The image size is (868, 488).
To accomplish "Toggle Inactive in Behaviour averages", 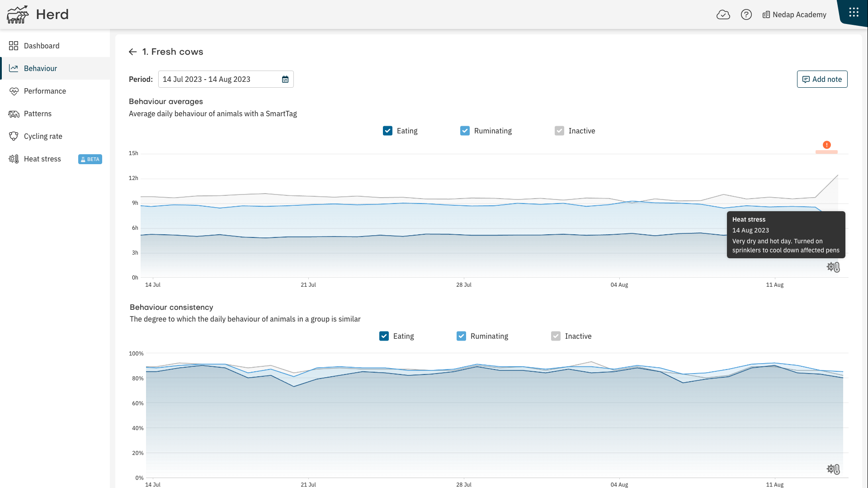I will tap(559, 131).
